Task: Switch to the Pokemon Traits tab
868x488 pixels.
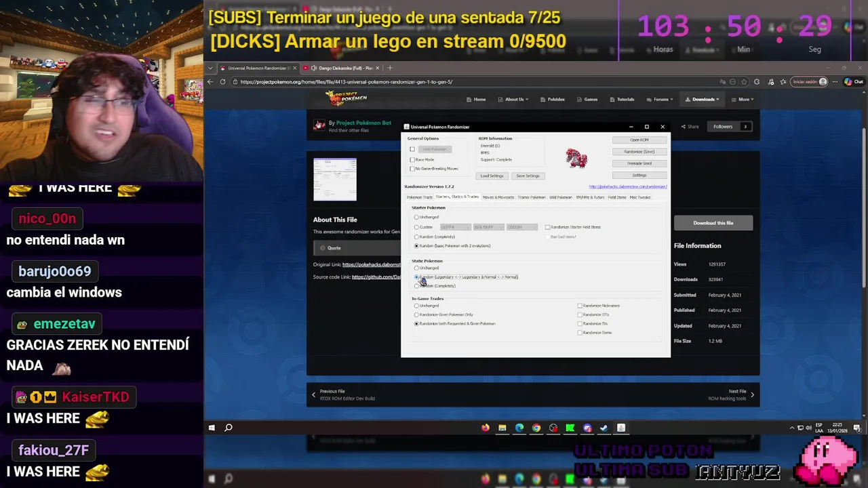Action: point(419,197)
